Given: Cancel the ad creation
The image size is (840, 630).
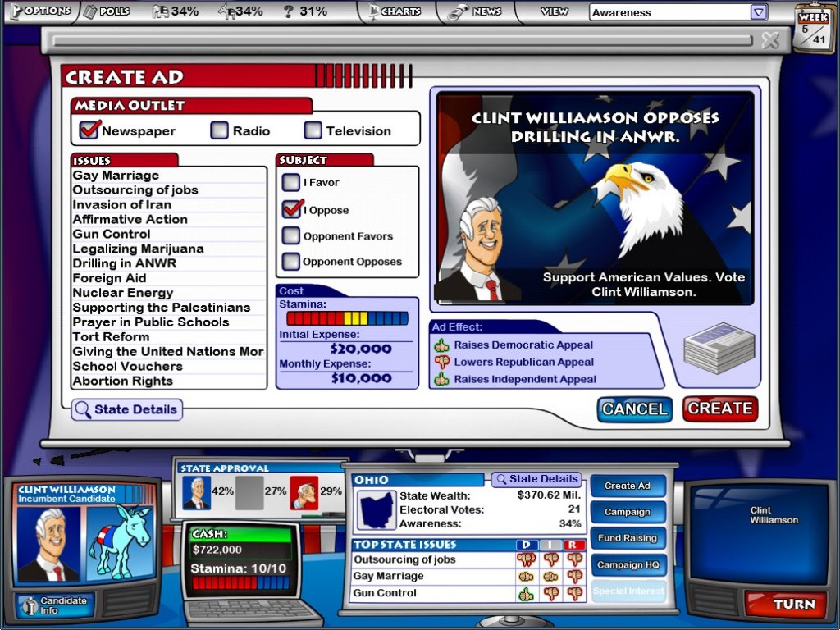Looking at the screenshot, I should [634, 409].
